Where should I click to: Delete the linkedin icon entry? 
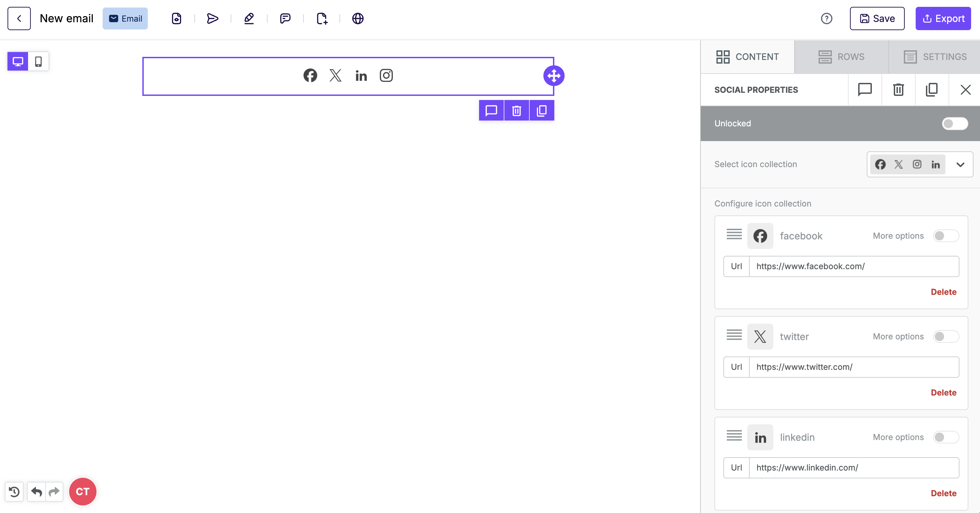tap(943, 493)
